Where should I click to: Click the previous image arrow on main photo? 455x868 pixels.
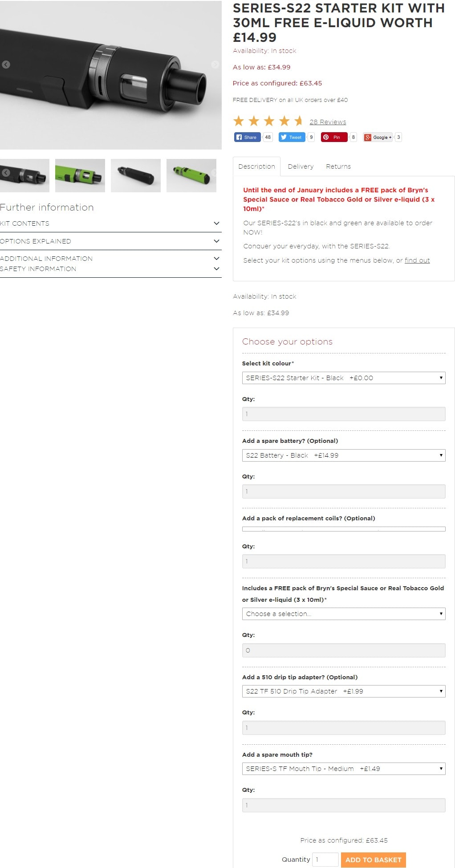pyautogui.click(x=6, y=65)
